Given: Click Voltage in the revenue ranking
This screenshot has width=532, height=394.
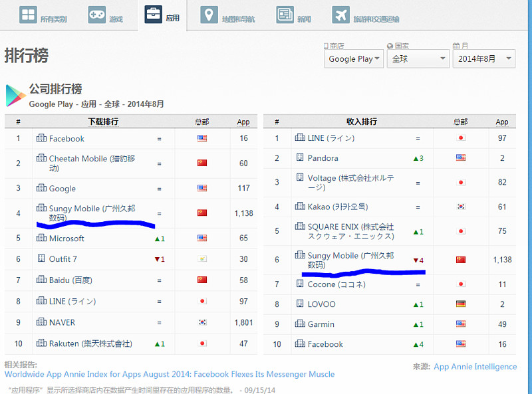Looking at the screenshot, I should coord(351,183).
